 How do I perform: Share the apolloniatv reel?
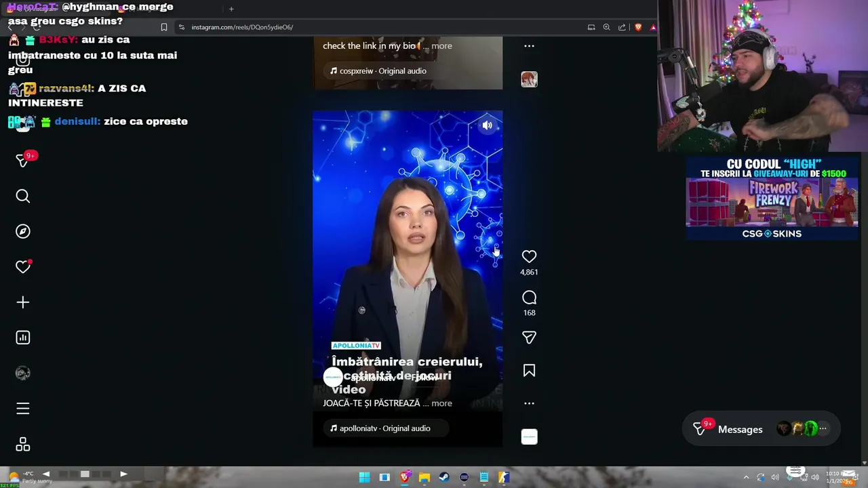tap(529, 338)
